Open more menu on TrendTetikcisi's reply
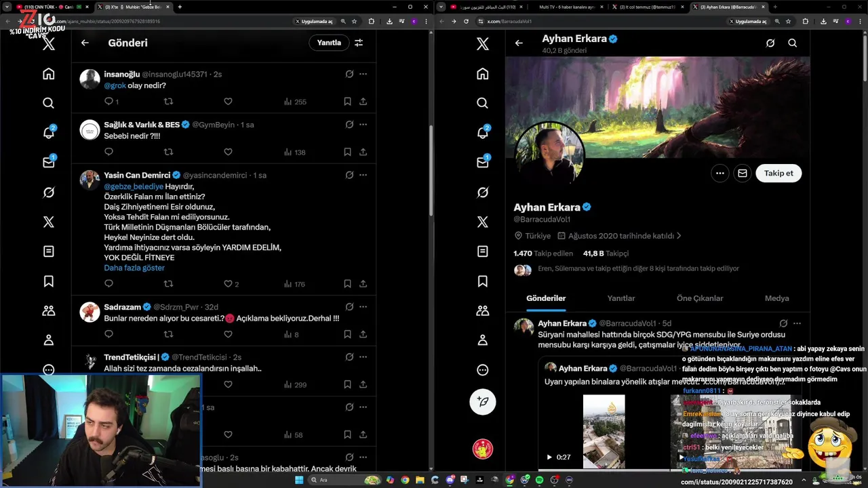This screenshot has width=868, height=488. coord(363,357)
